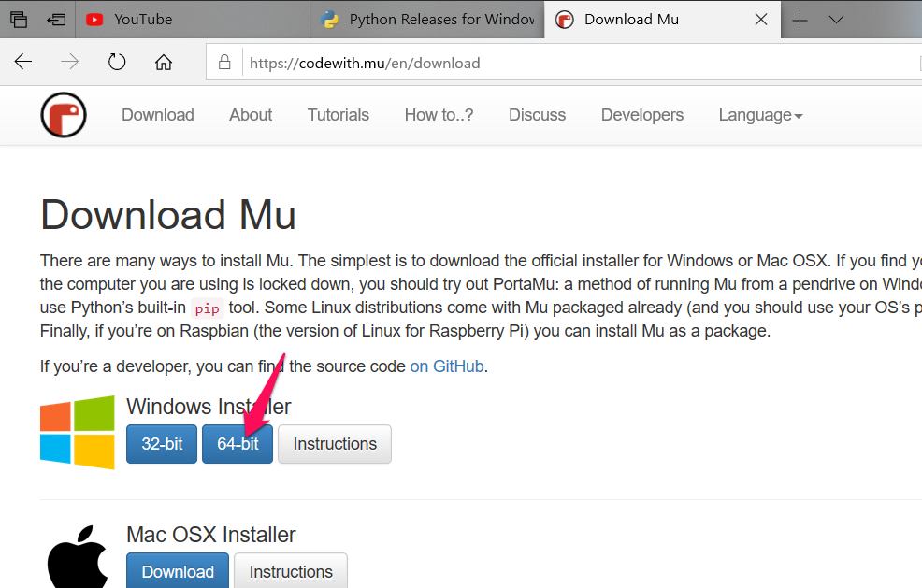922x588 pixels.
Task: Click the browser forward arrow
Action: point(69,62)
